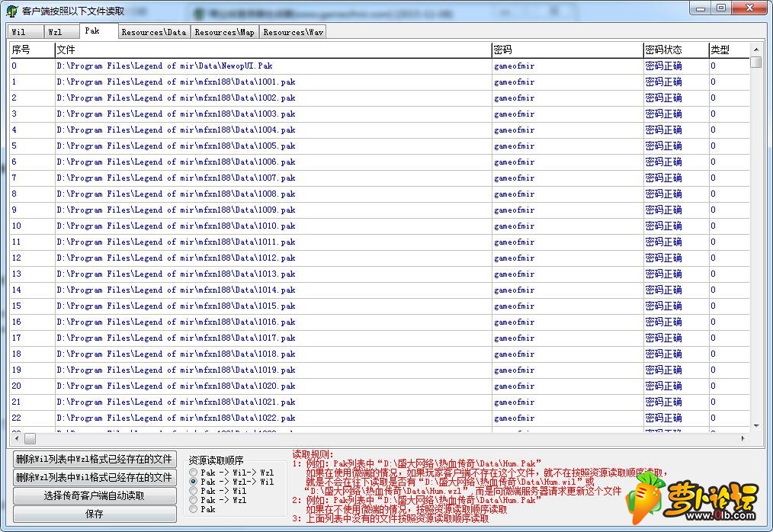Click the vertical scrollbar thumb
Screen dimensions: 773x532
click(756, 62)
